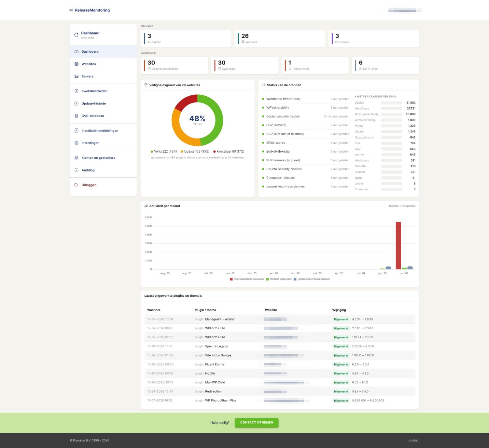Open the 30 Updates beschikbaar card
Viewport: 489px width, 448px height.
[x=174, y=65]
